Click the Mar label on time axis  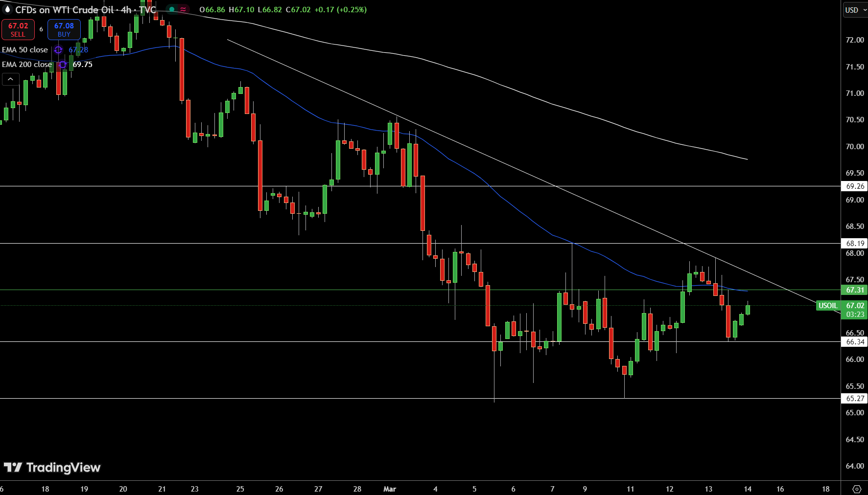390,489
